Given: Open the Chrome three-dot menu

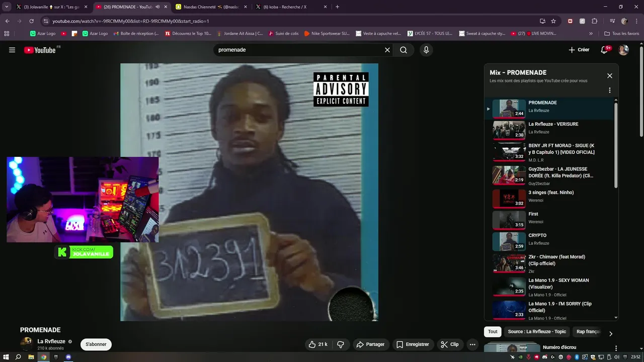Looking at the screenshot, I should [636, 21].
